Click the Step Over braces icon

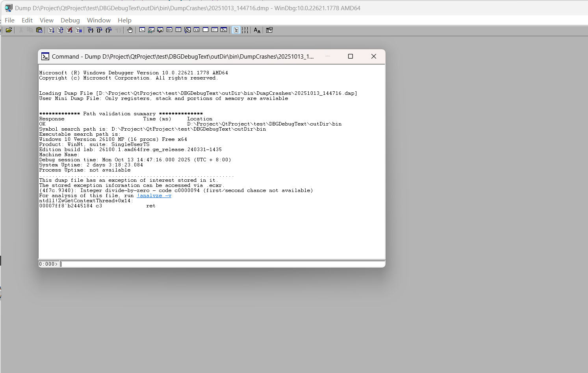click(x=100, y=30)
